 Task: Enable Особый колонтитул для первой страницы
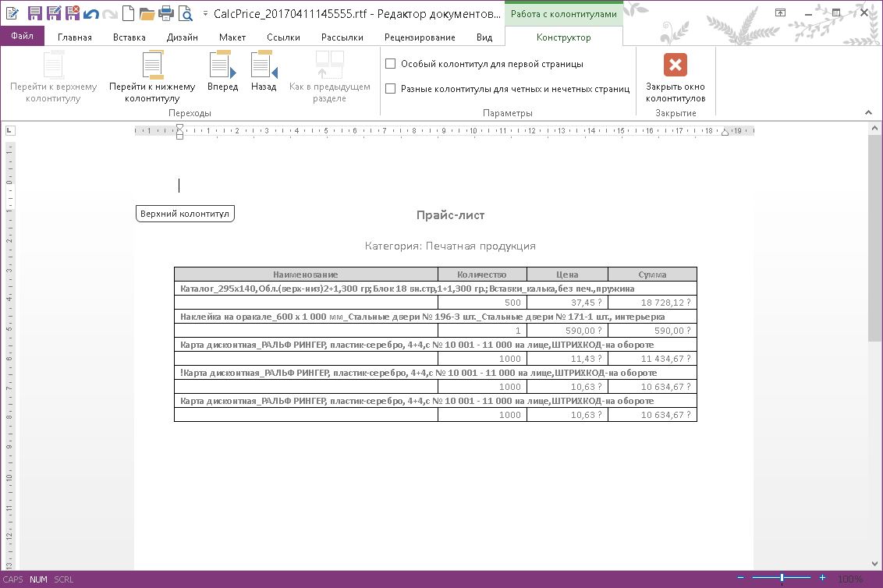[390, 64]
